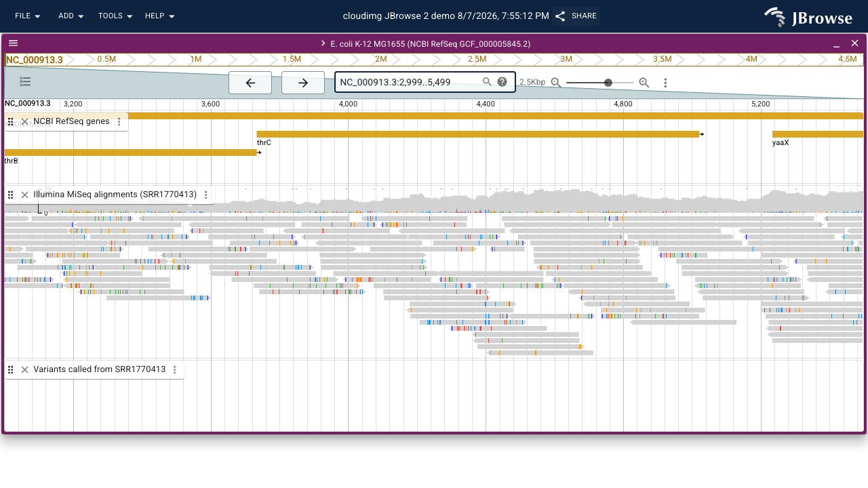The width and height of the screenshot is (868, 488).
Task: Open the view hamburger menu
Action: tap(14, 43)
